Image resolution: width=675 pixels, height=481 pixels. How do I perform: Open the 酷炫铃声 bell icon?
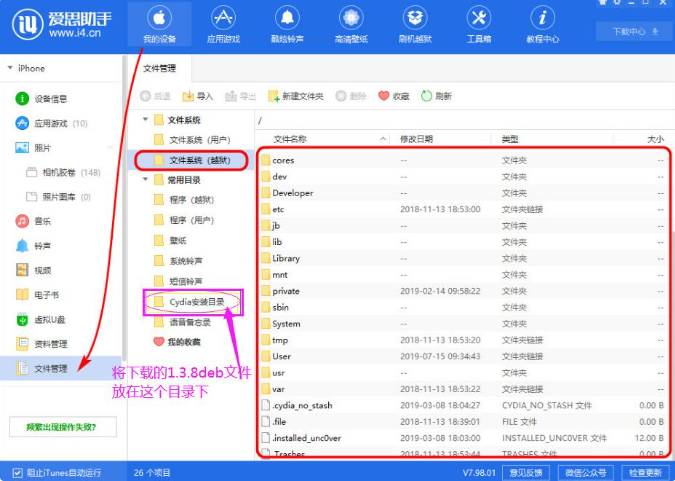(x=287, y=18)
